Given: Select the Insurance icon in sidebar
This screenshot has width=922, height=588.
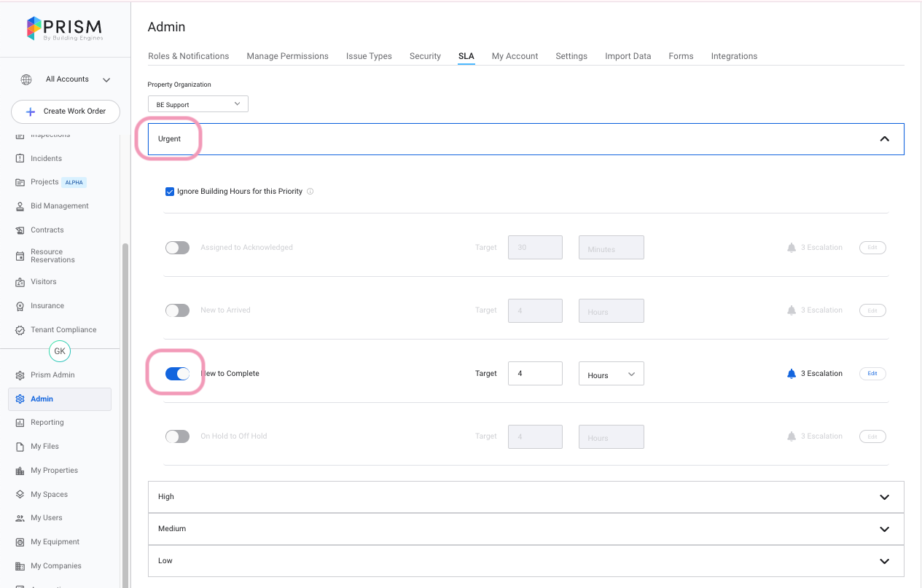Looking at the screenshot, I should (20, 306).
